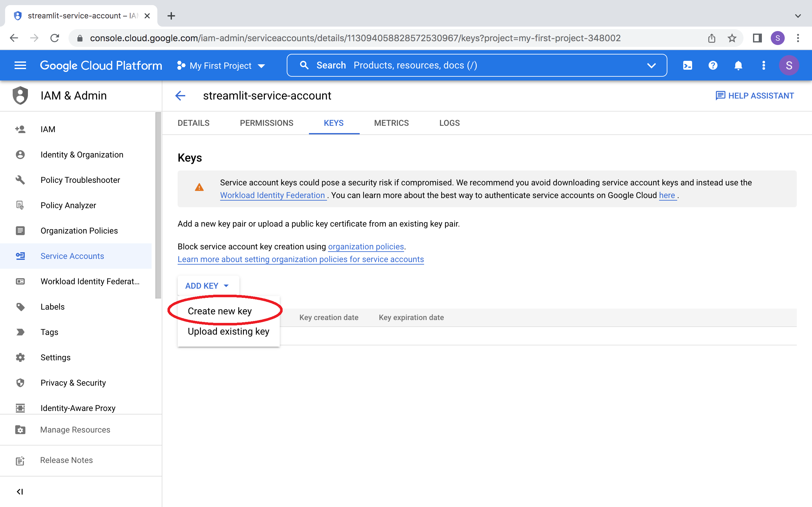This screenshot has width=812, height=507.
Task: Open the hamburger navigation menu
Action: pyautogui.click(x=20, y=65)
